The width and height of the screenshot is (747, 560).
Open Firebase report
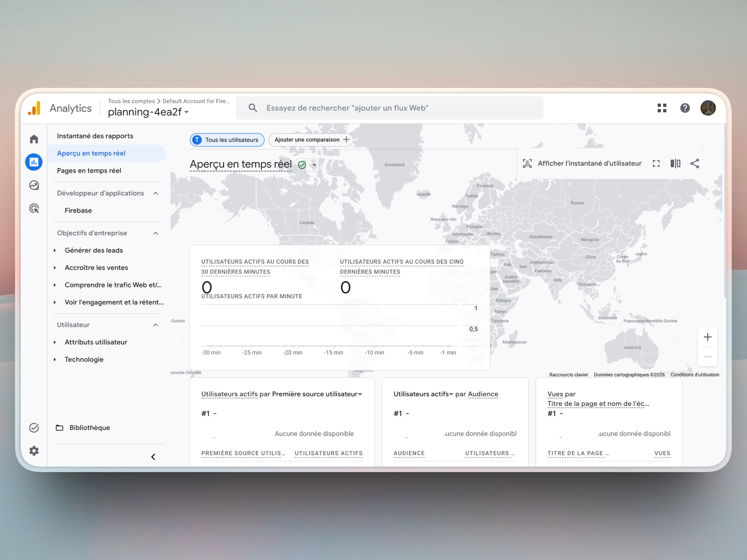click(78, 210)
